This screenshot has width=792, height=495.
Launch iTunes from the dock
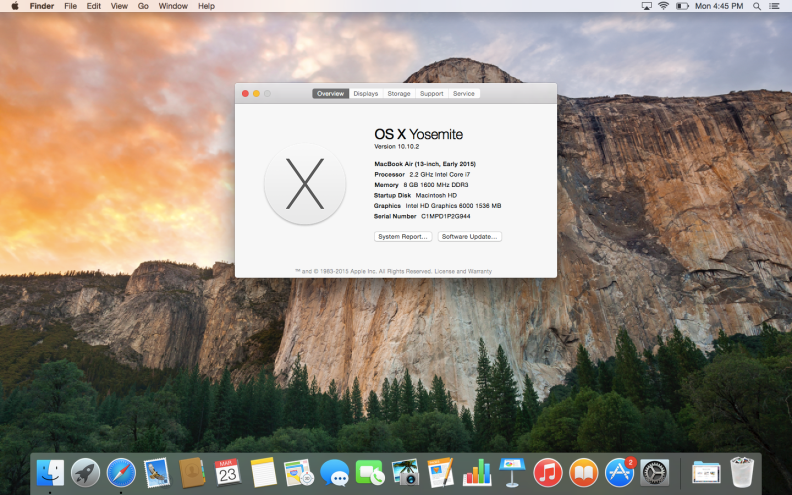pyautogui.click(x=548, y=473)
